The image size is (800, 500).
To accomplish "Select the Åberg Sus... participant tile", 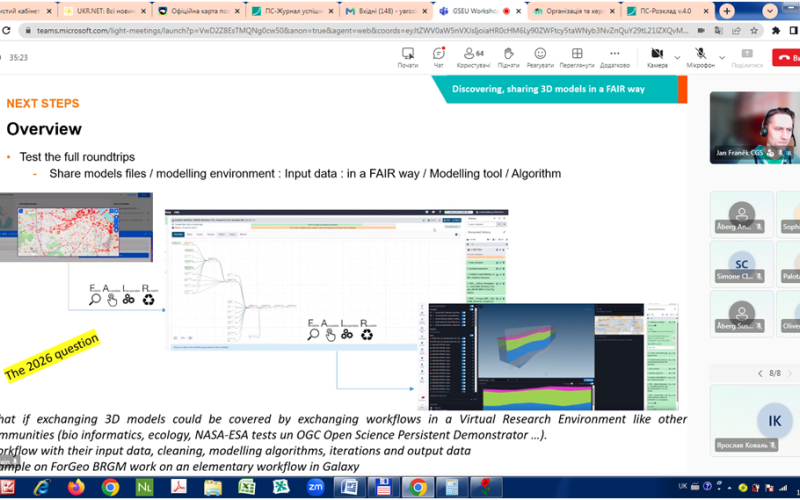I will click(741, 314).
